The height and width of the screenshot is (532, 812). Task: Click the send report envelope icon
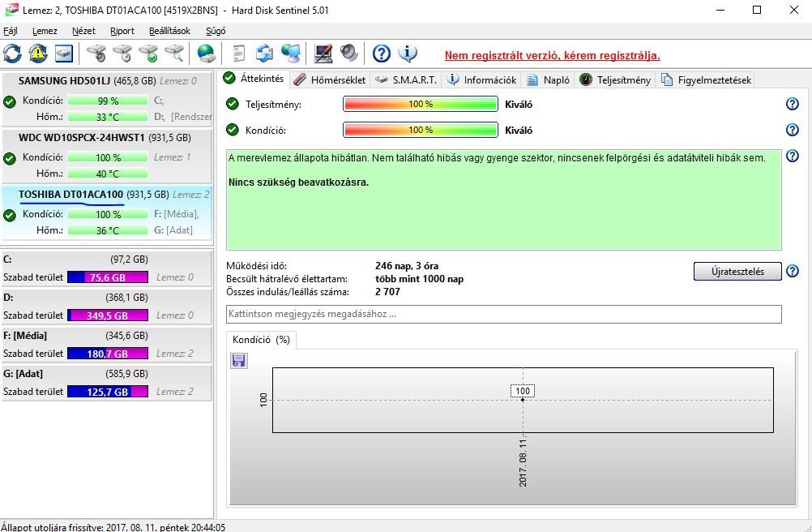click(265, 54)
